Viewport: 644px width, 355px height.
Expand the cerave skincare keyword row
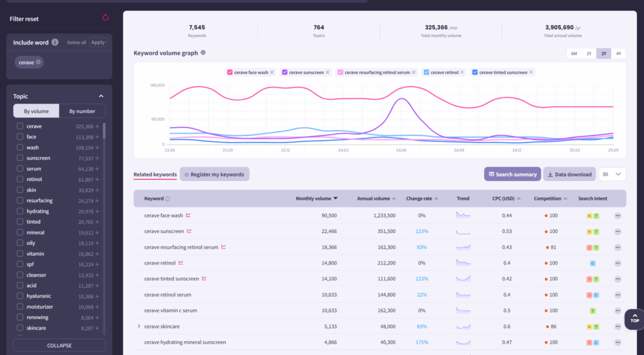(139, 327)
